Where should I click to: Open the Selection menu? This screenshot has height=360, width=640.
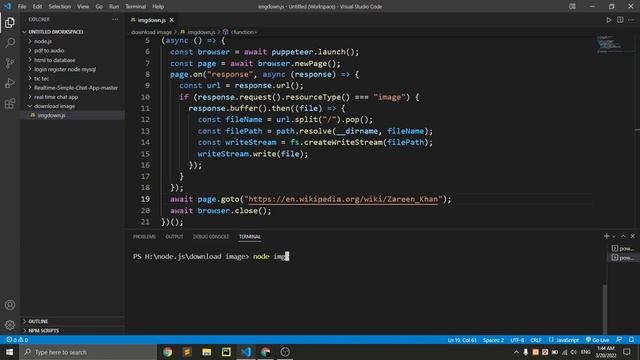(60, 7)
